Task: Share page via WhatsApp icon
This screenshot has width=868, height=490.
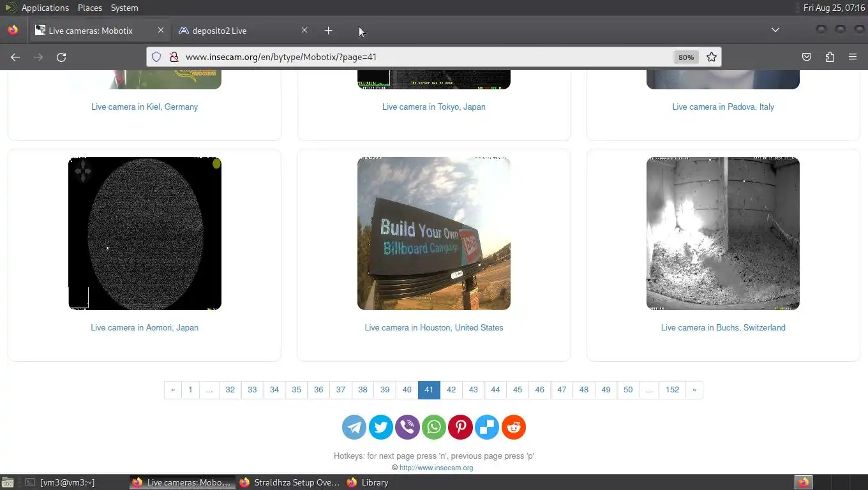Action: click(x=434, y=427)
